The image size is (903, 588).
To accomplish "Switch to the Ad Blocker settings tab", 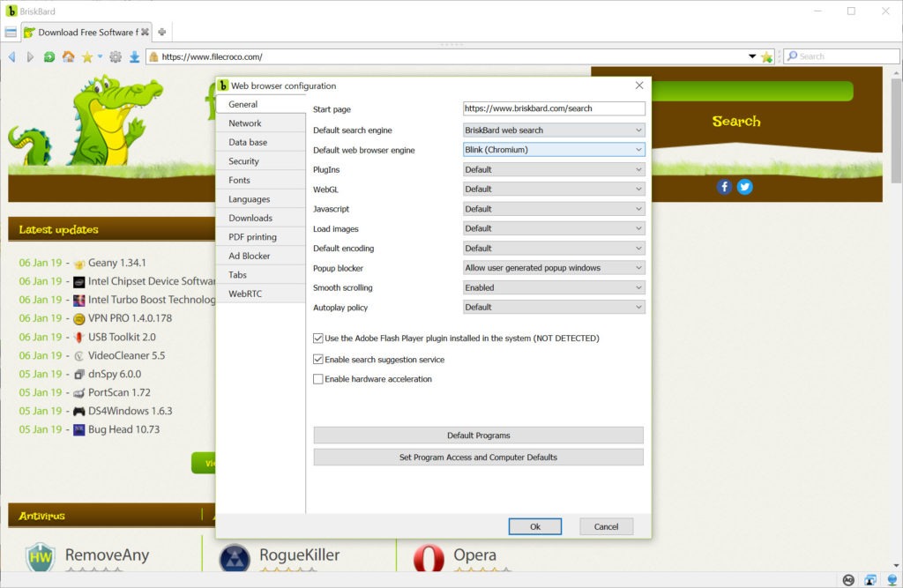I will [x=248, y=256].
